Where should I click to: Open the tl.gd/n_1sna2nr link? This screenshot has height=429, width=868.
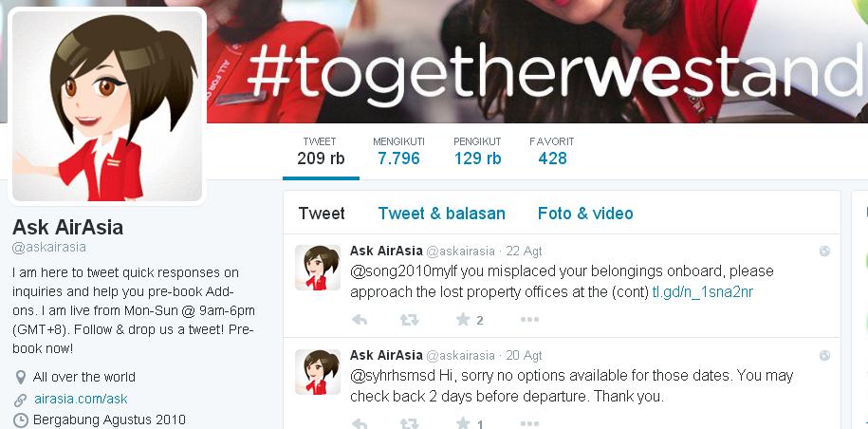pyautogui.click(x=703, y=292)
